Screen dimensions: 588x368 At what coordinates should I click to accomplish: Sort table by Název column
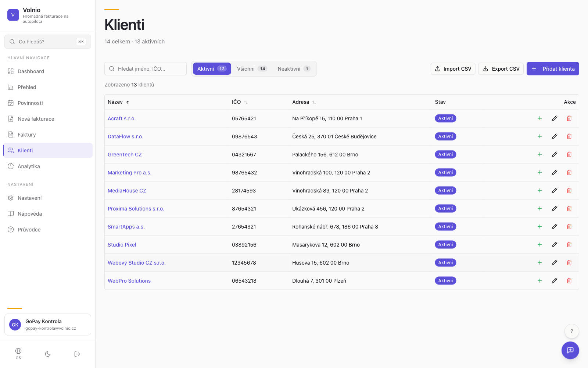pos(118,102)
